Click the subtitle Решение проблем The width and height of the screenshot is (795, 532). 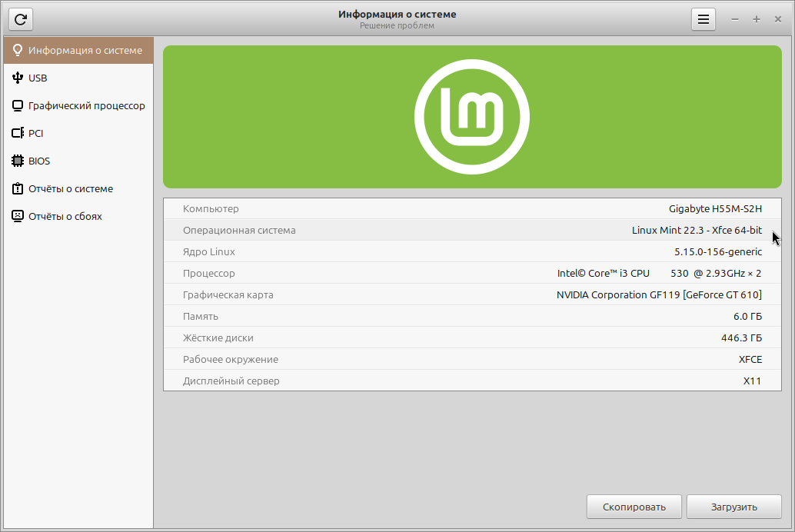tap(397, 25)
